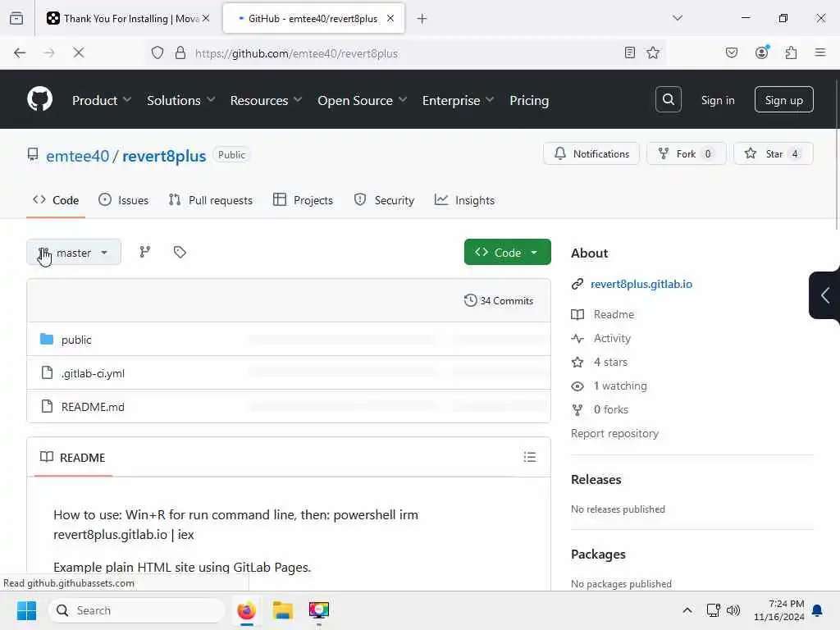Open the Projects tab
This screenshot has width=840, height=630.
[304, 200]
